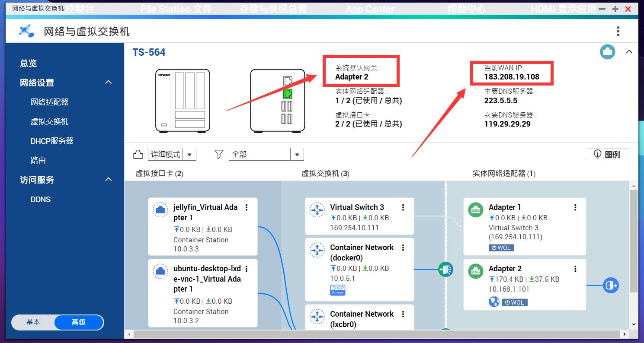Click the scroll down arrow of topology view
The width and height of the screenshot is (644, 343).
coord(634,324)
